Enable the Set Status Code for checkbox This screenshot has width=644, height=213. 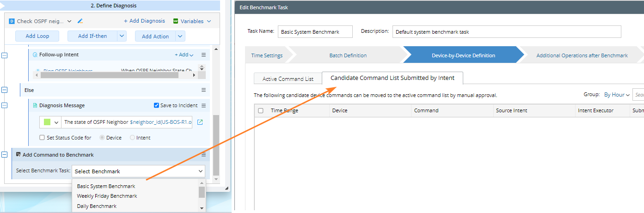pyautogui.click(x=43, y=138)
